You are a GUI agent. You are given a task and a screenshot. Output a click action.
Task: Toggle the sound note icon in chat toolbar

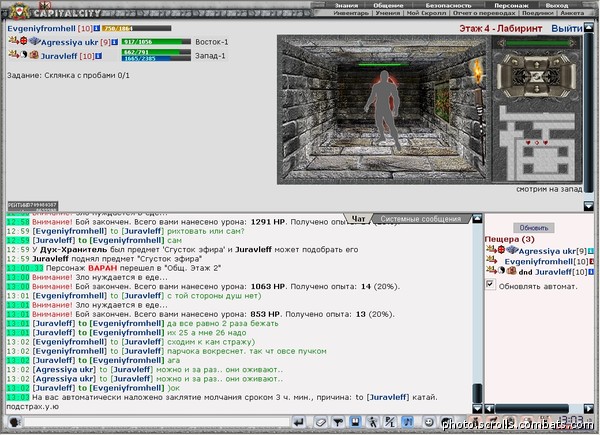(x=407, y=422)
